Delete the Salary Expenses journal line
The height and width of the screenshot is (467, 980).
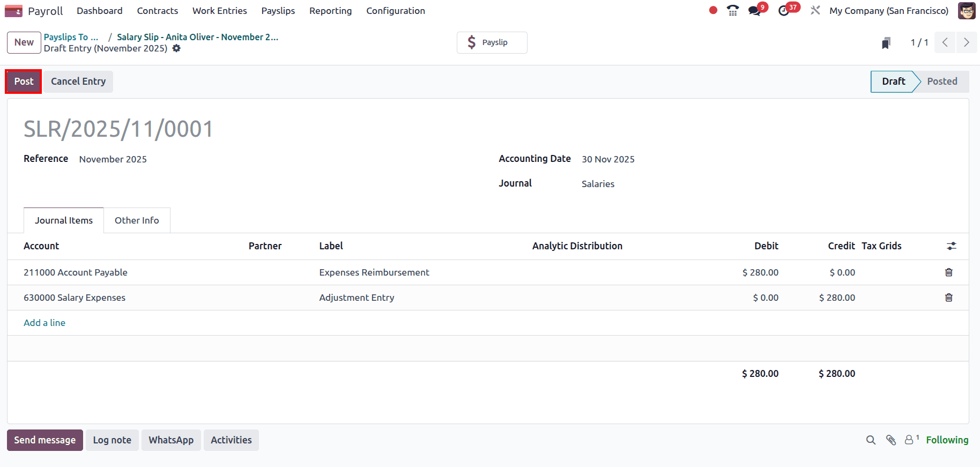click(949, 298)
